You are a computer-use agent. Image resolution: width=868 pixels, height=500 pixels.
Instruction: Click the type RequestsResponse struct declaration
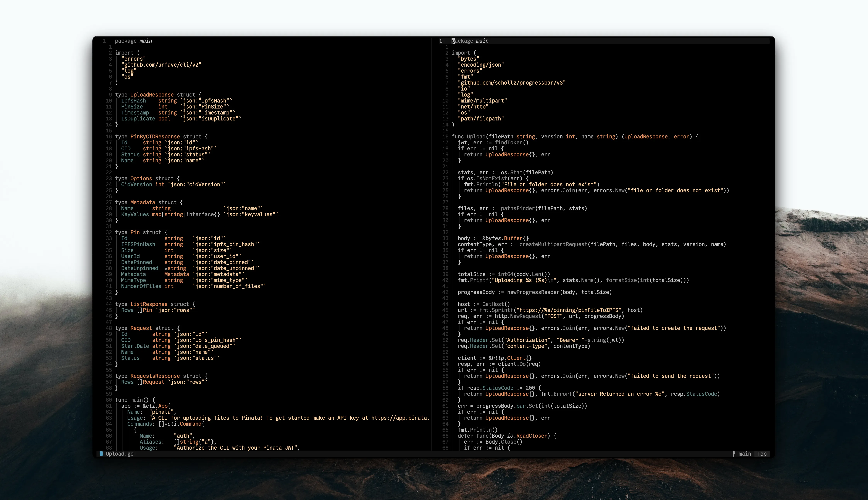(161, 376)
